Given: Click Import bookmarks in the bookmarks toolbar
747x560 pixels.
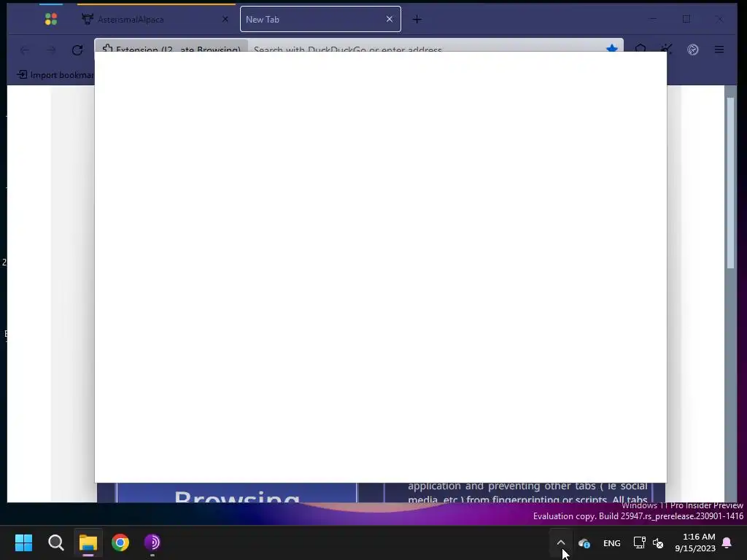Looking at the screenshot, I should pos(55,75).
